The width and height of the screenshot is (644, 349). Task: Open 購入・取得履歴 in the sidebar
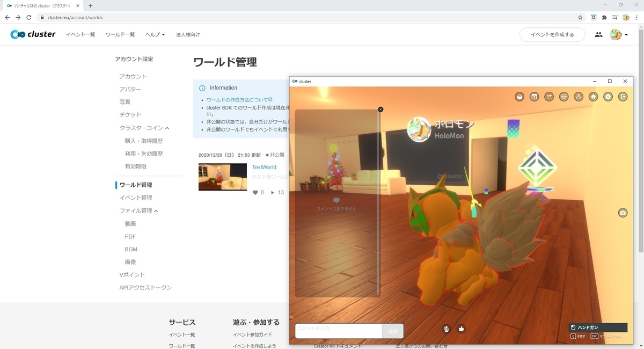tap(144, 141)
